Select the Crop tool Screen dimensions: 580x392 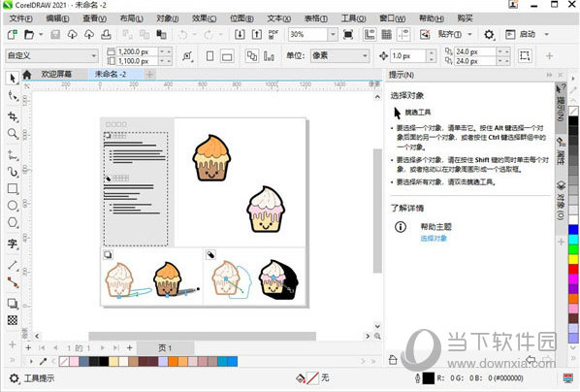[x=13, y=116]
